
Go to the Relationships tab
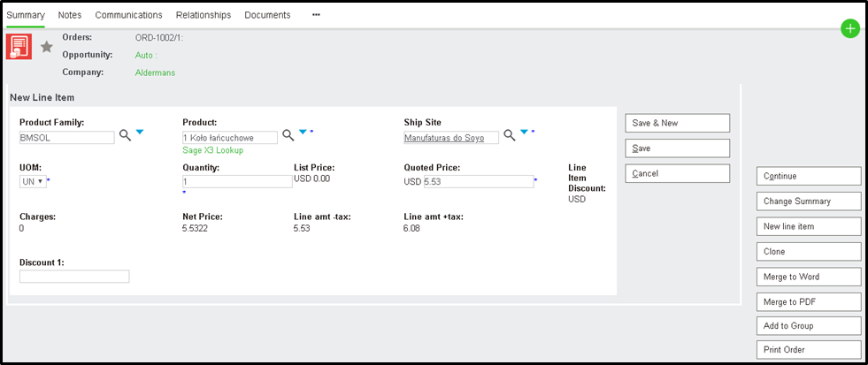click(x=204, y=15)
